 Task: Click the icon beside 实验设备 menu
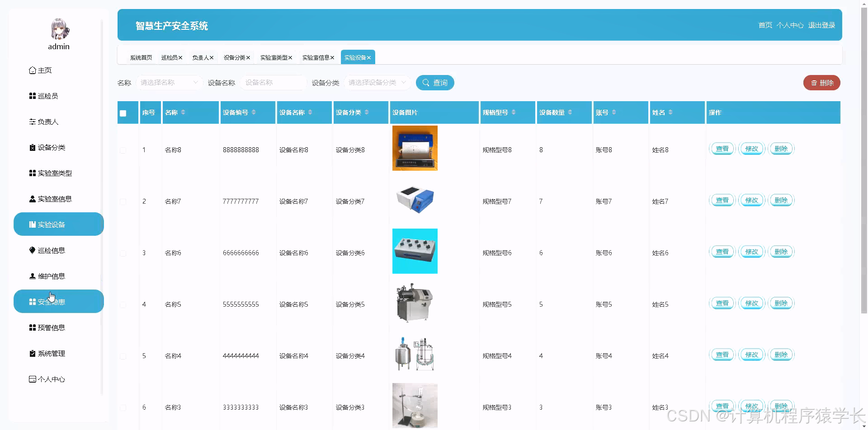tap(33, 225)
